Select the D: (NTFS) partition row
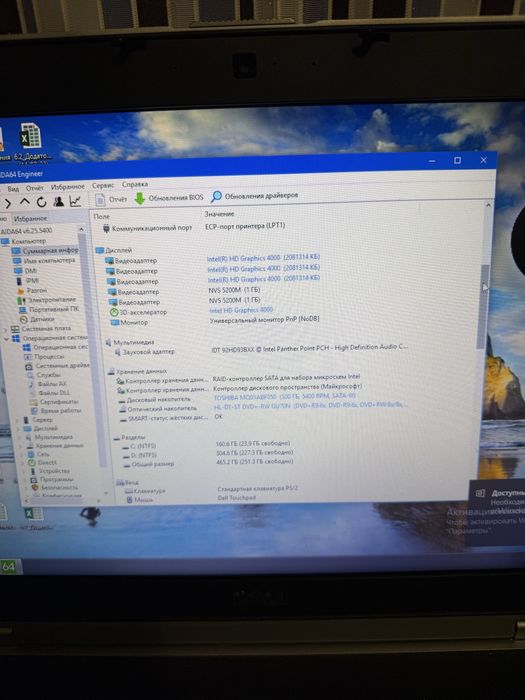525x700 pixels. pos(140,455)
